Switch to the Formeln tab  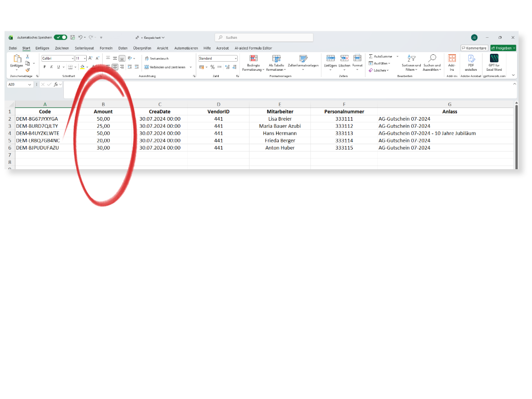tap(106, 48)
